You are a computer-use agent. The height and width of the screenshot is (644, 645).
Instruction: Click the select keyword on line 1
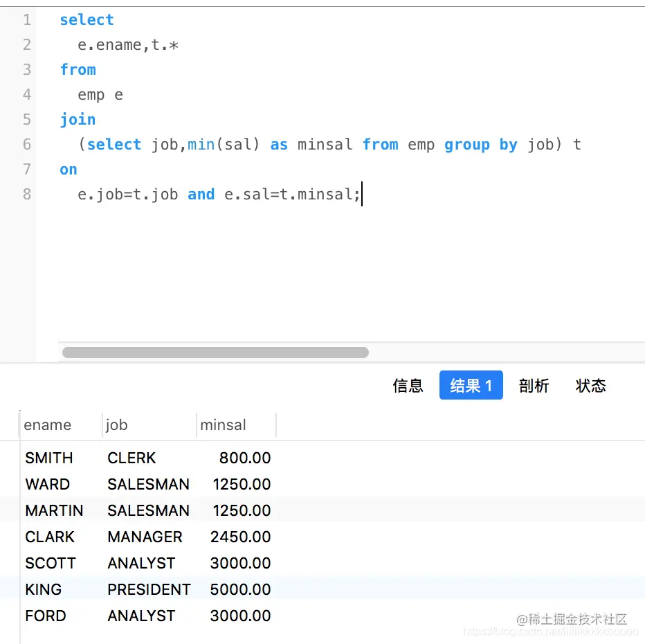pyautogui.click(x=87, y=20)
